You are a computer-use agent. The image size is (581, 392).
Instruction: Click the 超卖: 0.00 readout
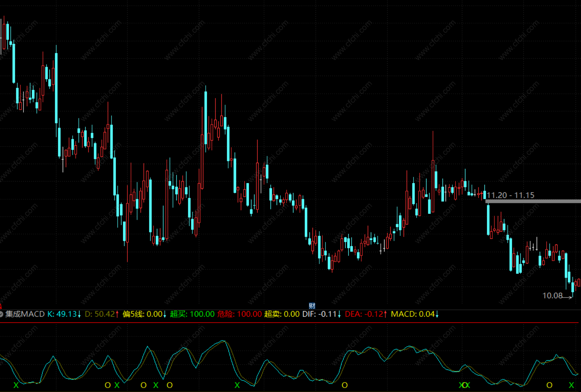pos(282,314)
